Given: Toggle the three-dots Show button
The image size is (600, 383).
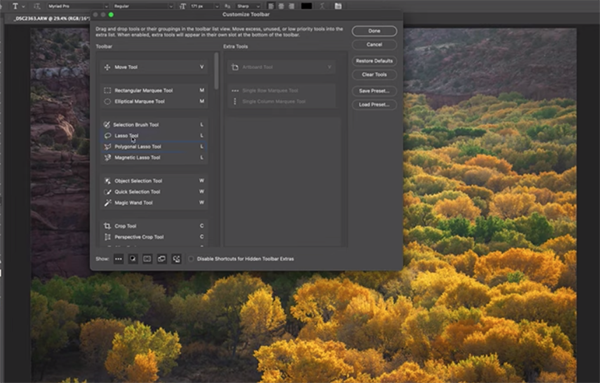Looking at the screenshot, I should tap(118, 259).
